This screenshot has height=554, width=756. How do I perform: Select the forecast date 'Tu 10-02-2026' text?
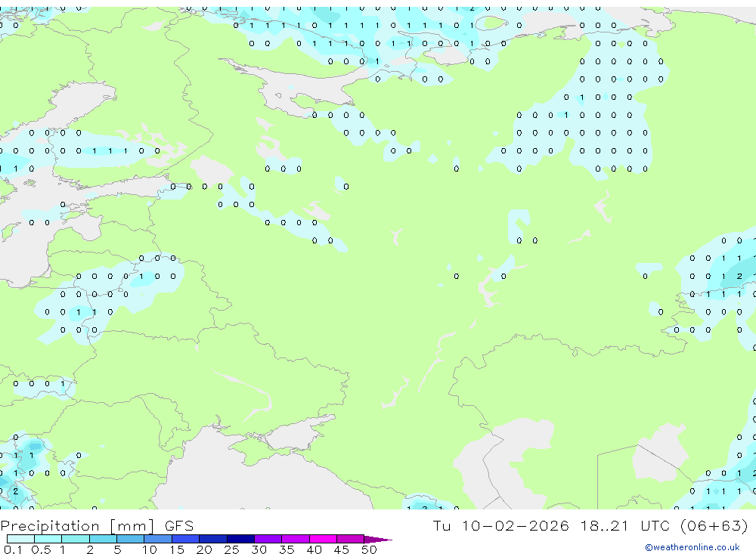coord(500,525)
